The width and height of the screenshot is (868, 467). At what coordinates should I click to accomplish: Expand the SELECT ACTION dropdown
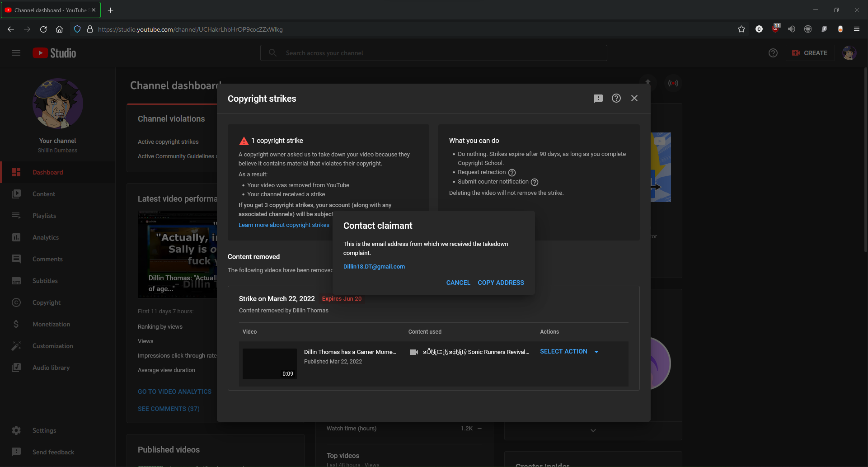569,352
